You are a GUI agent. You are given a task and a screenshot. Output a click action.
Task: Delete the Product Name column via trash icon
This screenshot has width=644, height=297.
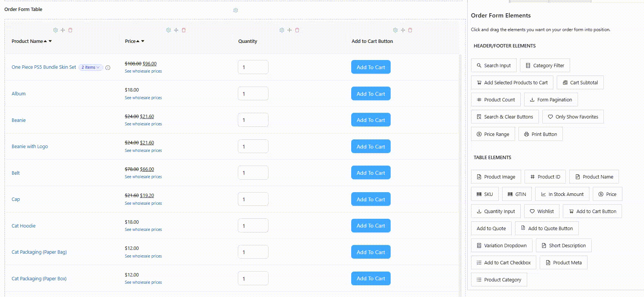point(70,30)
